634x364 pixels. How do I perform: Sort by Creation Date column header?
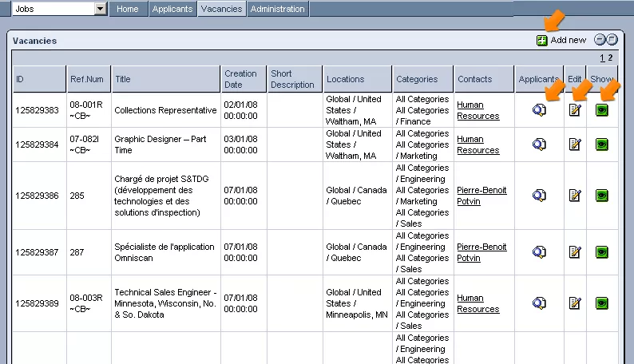coord(240,79)
